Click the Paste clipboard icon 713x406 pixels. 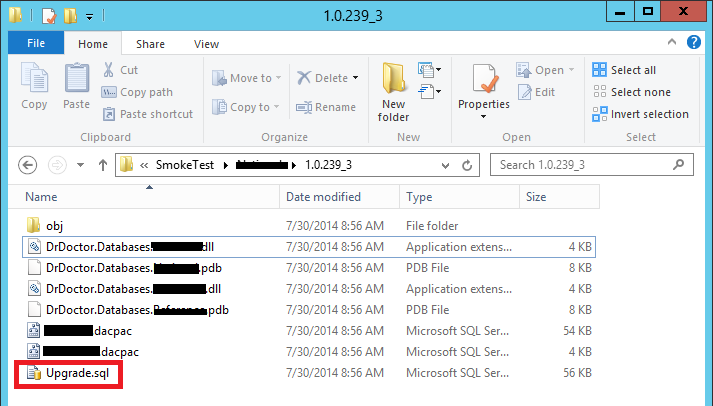77,80
